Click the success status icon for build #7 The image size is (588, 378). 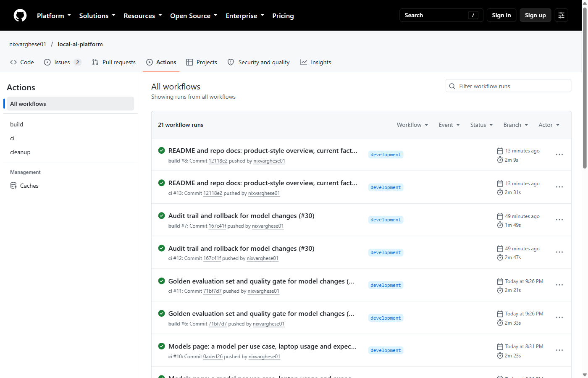pos(162,215)
